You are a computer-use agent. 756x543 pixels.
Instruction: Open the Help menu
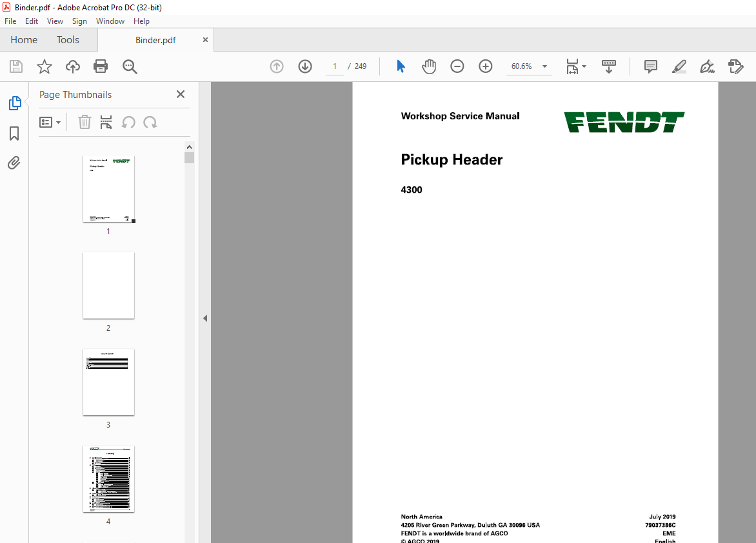(x=141, y=21)
